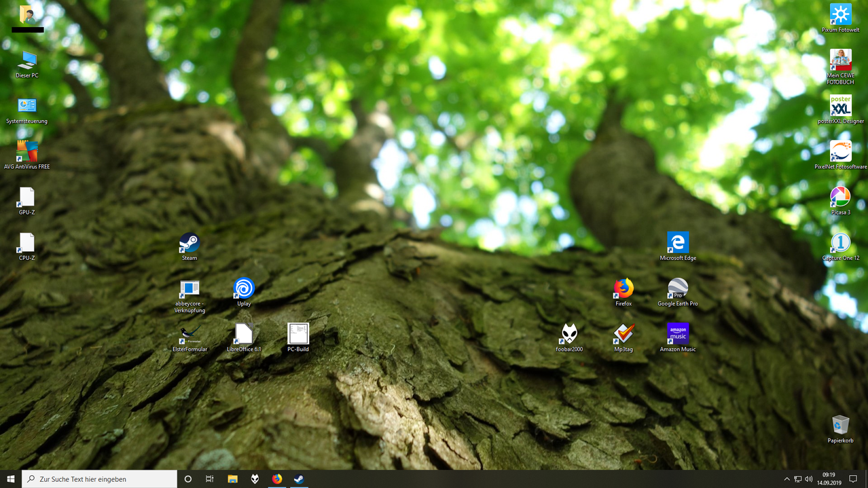
Task: Open the Steam desktop shortcut
Action: 189,243
